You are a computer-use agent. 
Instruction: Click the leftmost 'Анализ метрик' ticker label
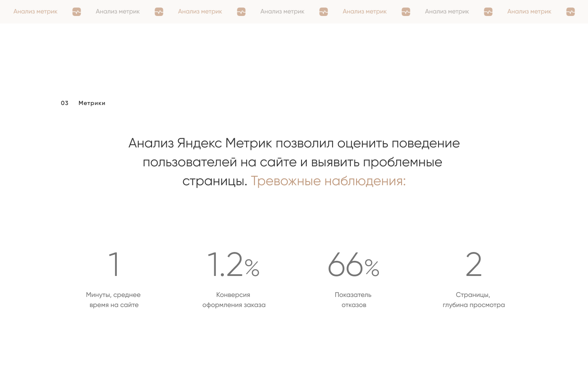click(35, 11)
